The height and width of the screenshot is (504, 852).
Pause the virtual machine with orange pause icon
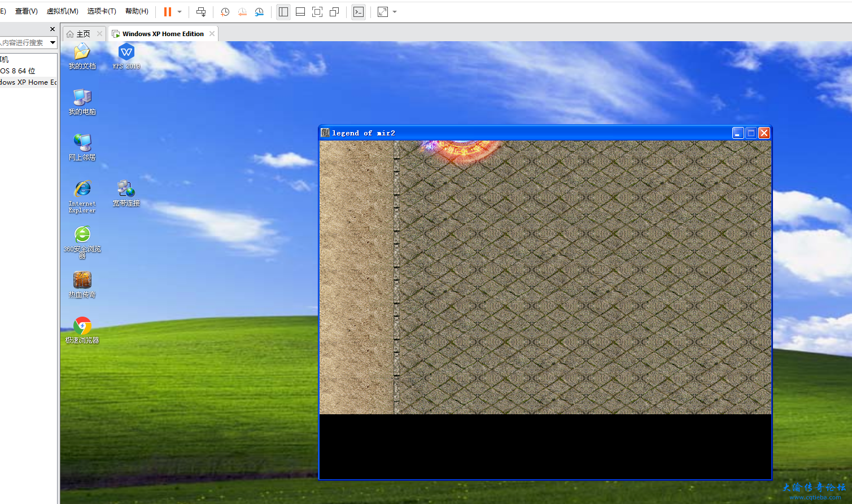coord(168,12)
